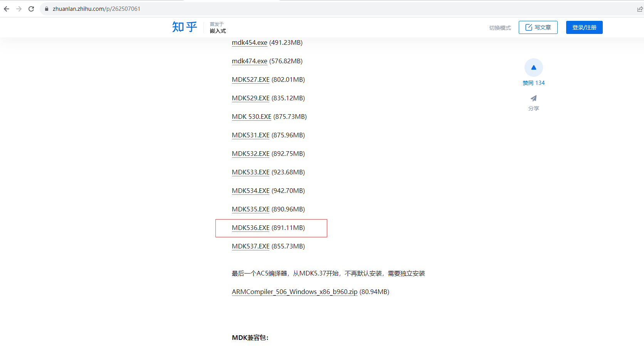Open the 嵌入式 column link

tap(218, 31)
